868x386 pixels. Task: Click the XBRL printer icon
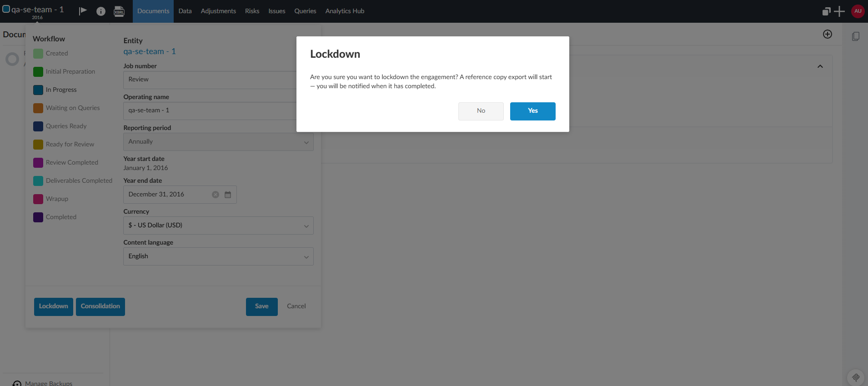coord(119,11)
